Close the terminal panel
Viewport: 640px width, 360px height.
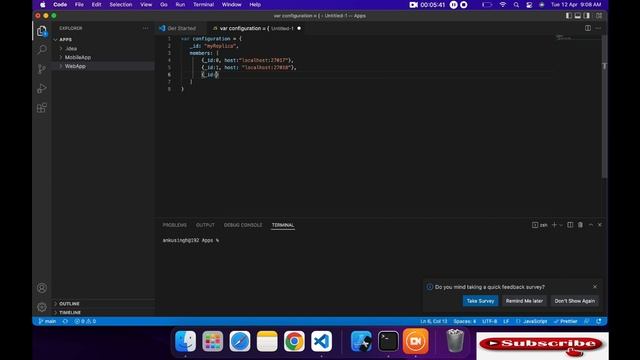pyautogui.click(x=600, y=225)
